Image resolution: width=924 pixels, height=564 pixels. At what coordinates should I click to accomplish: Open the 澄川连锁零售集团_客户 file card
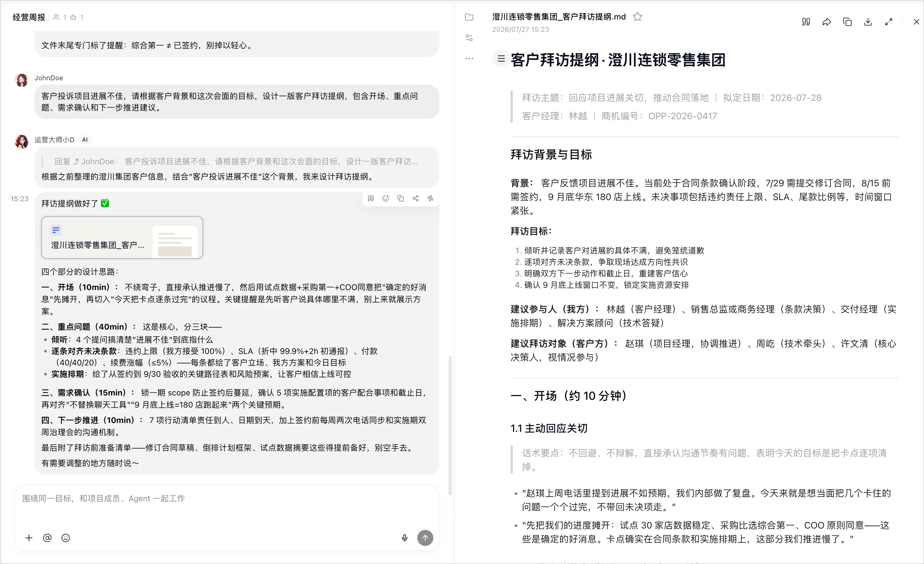coord(122,238)
